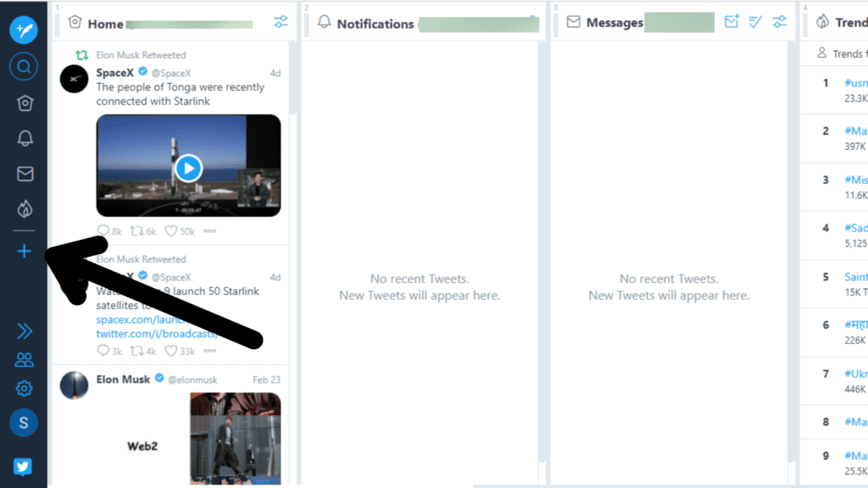Like the SpaceX Tonga tweet
The height and width of the screenshot is (488, 868).
171,230
